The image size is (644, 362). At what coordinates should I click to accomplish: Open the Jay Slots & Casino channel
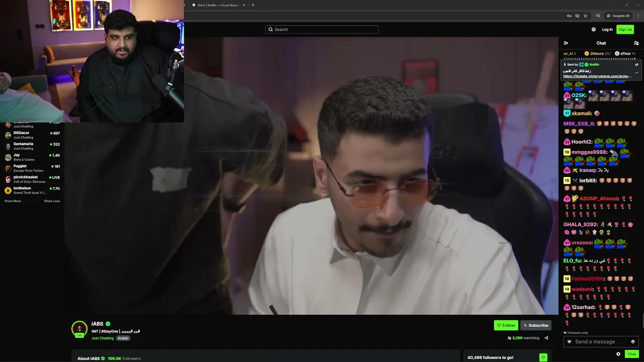point(32,157)
